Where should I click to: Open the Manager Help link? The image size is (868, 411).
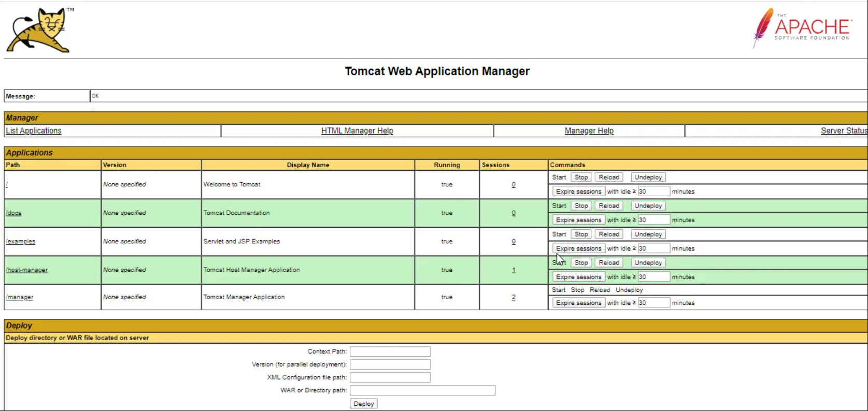589,131
